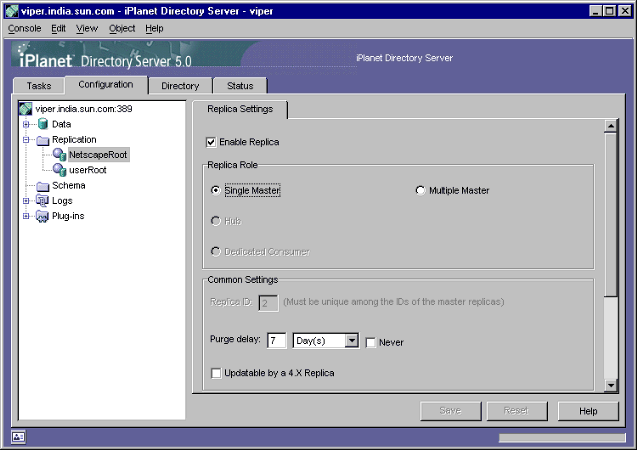The width and height of the screenshot is (637, 450).
Task: Select NetscapeRoot in the Replication tree
Action: tap(98, 155)
